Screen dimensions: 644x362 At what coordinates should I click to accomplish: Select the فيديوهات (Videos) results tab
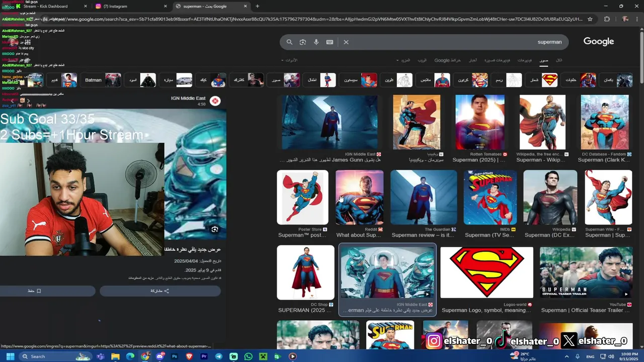(525, 60)
